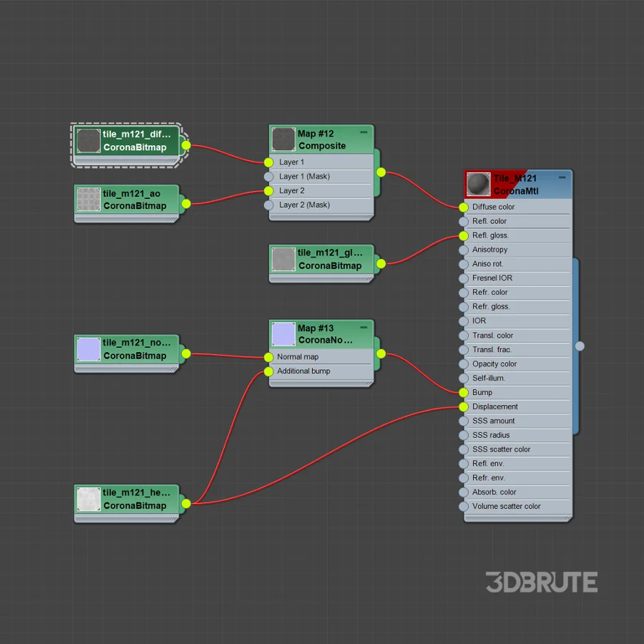Click the Diffuse color input socket
This screenshot has height=644, width=644.
point(464,208)
